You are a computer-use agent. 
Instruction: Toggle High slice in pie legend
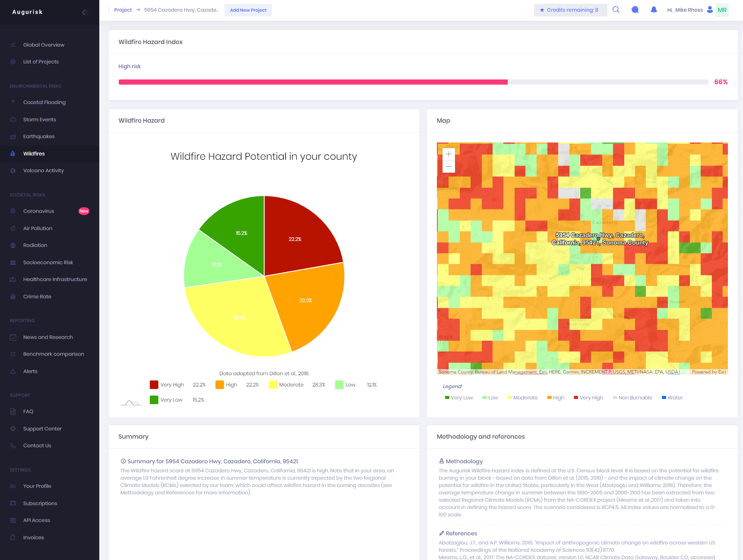coord(237,385)
